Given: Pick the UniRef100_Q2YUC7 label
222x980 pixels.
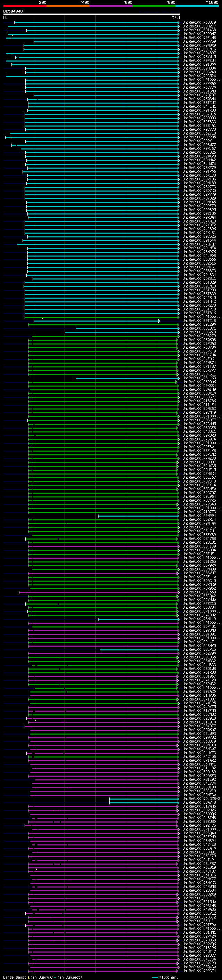Looking at the screenshot, I should pos(199,955).
